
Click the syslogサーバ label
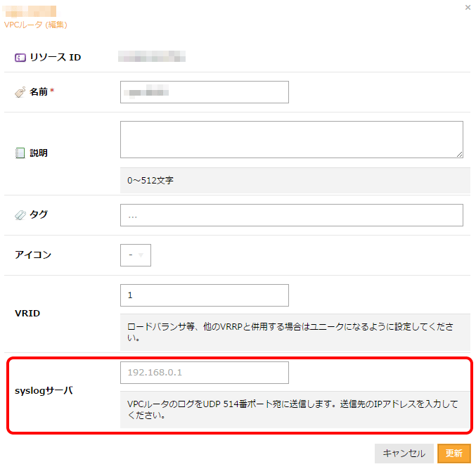pos(44,390)
